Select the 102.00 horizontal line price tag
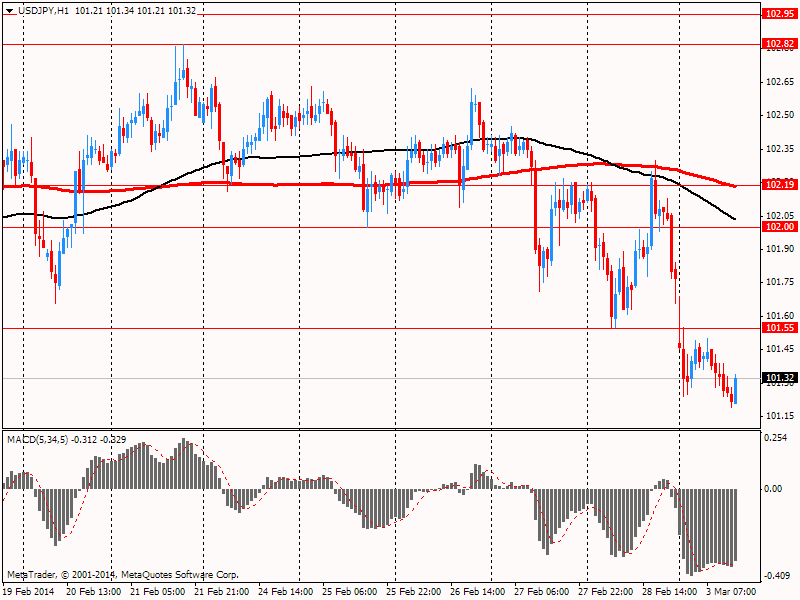The image size is (800, 600). (780, 227)
